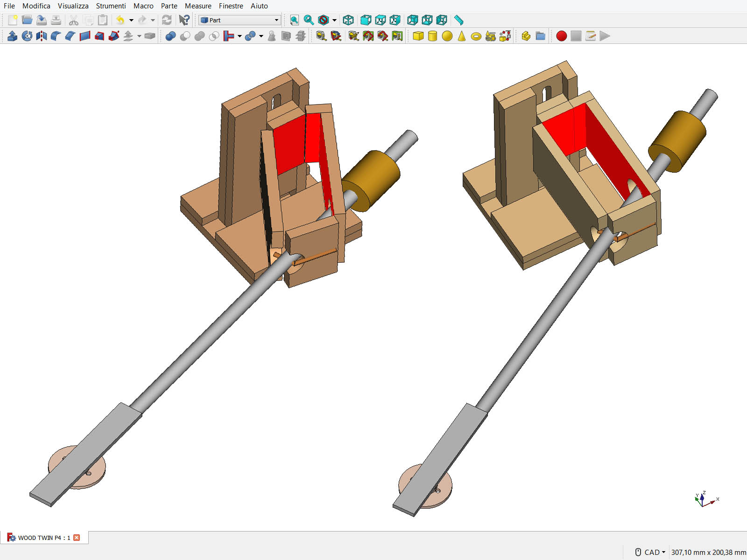Start the Measure Angular tool
The height and width of the screenshot is (560, 747).
(x=336, y=36)
